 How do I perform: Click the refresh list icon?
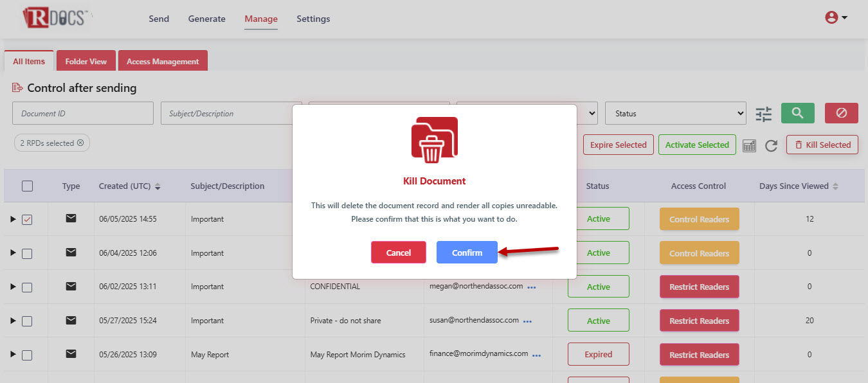pyautogui.click(x=771, y=146)
